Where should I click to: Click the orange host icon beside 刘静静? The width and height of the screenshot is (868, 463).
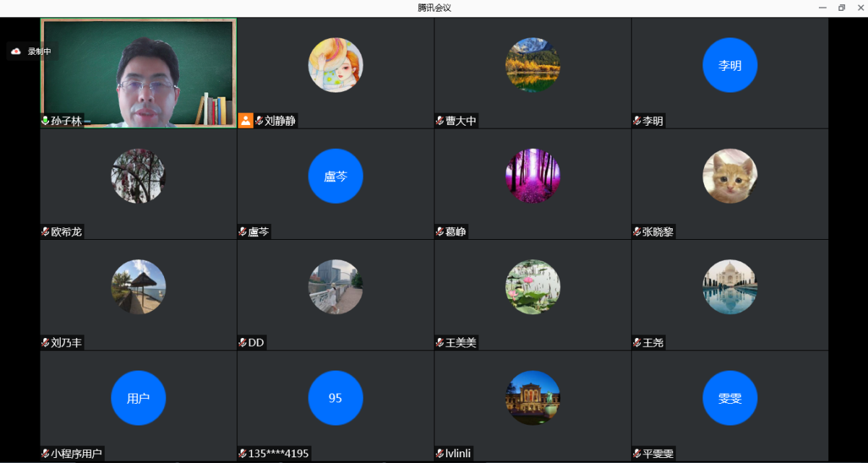pos(246,121)
